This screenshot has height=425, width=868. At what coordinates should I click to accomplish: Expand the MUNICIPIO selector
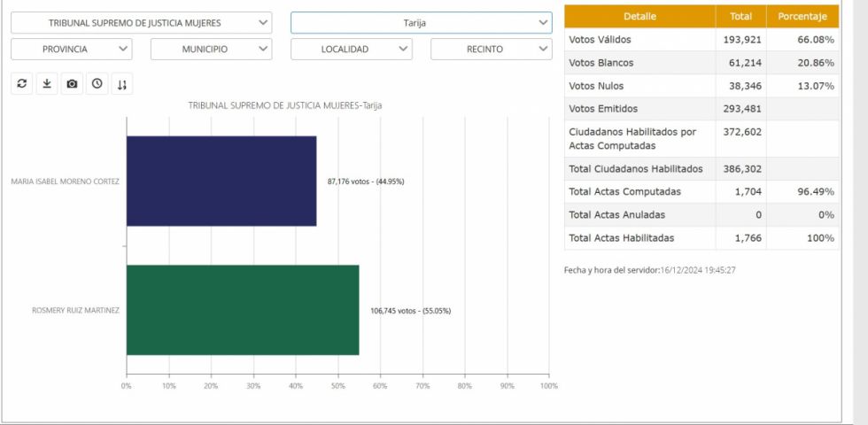212,49
